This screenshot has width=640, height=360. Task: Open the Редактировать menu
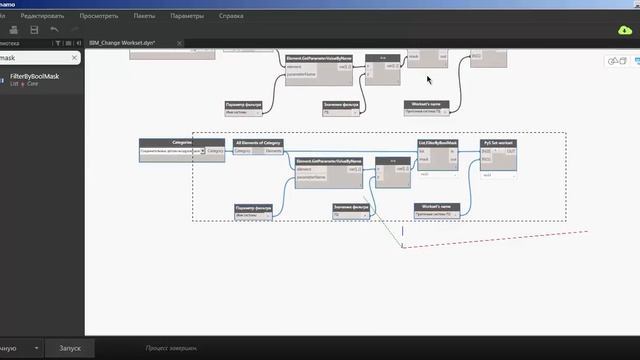(x=42, y=16)
